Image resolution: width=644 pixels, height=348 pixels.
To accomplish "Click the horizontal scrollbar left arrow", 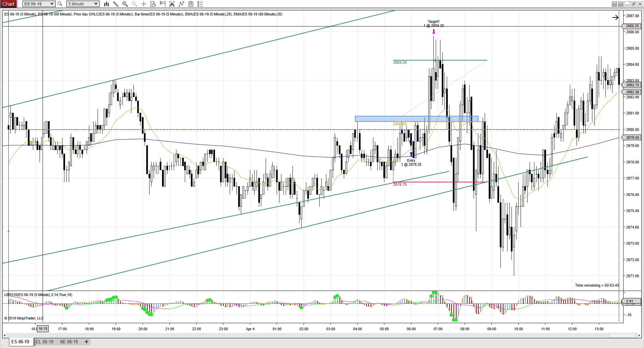I will pyautogui.click(x=5, y=335).
